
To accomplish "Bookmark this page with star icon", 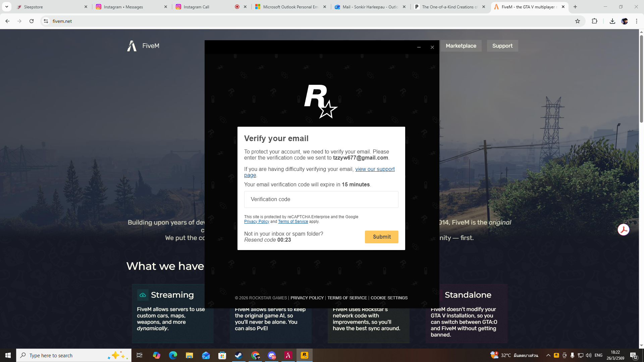I will tap(577, 21).
